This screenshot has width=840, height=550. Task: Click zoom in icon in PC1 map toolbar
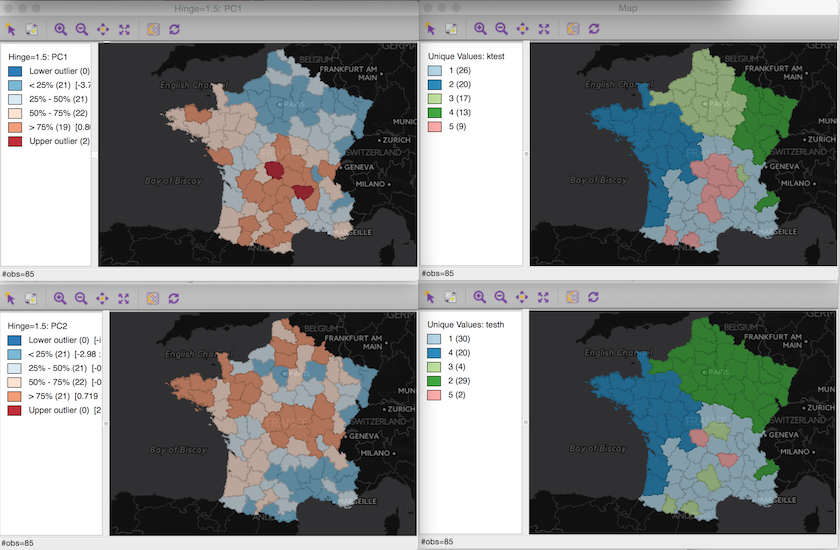[x=60, y=29]
